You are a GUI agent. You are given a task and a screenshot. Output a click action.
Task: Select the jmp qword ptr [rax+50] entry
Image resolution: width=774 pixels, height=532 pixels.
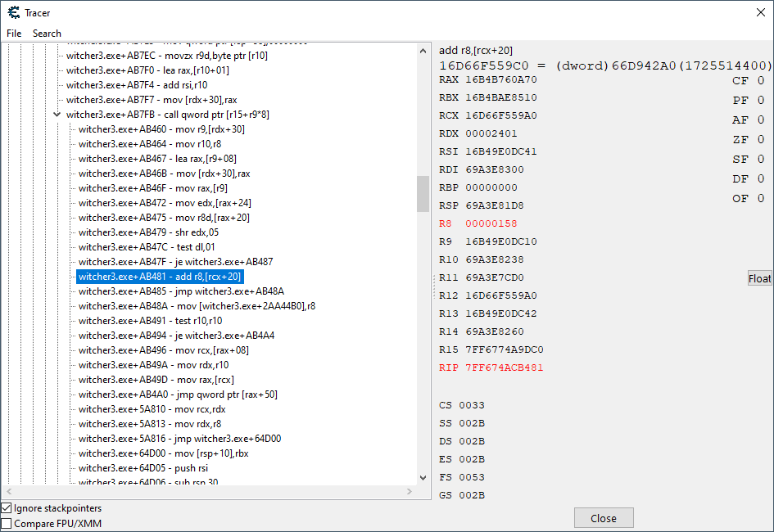(x=178, y=394)
